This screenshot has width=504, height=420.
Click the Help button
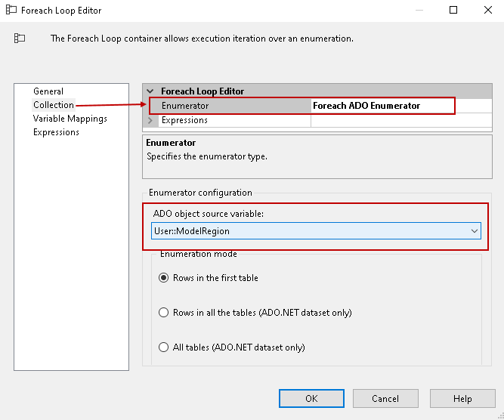click(x=462, y=398)
